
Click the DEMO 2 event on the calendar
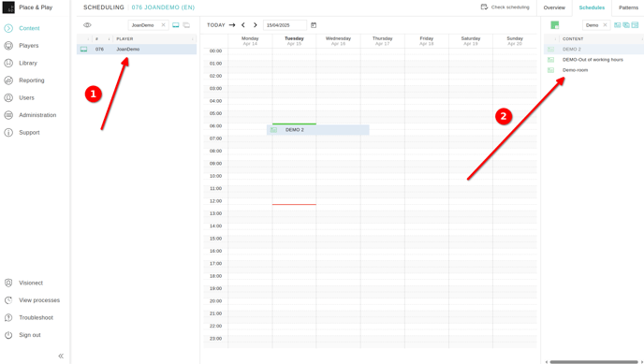pos(318,130)
